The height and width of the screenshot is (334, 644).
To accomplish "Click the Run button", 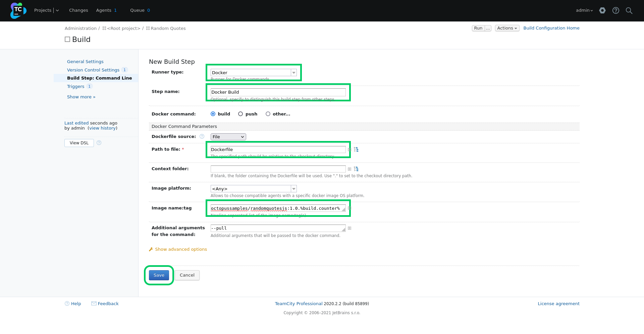I will pos(478,28).
